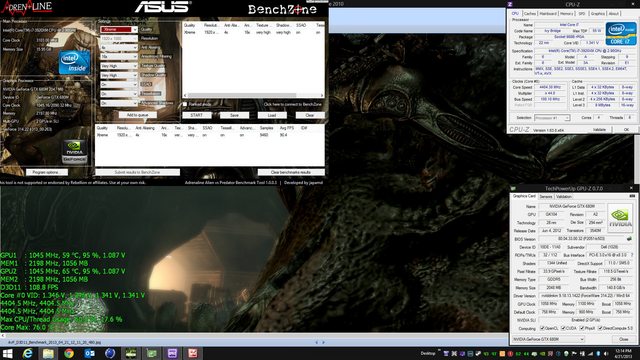Click the volume speaker tray icon
Screen dimensions: 640x360
[606, 353]
